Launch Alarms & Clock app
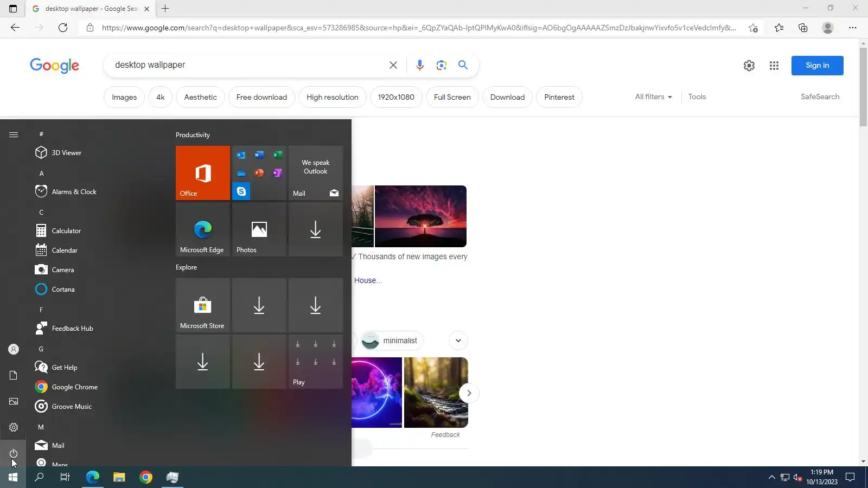This screenshot has width=868, height=488. (98, 192)
